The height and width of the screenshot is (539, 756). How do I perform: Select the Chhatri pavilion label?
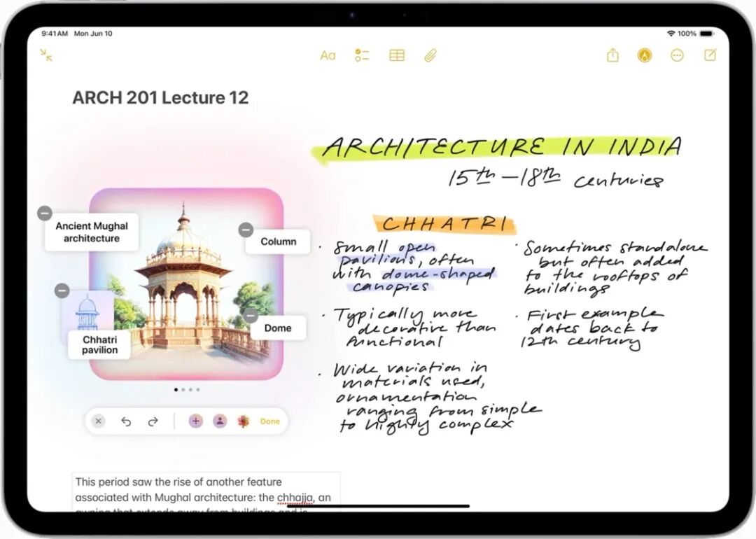tap(100, 344)
